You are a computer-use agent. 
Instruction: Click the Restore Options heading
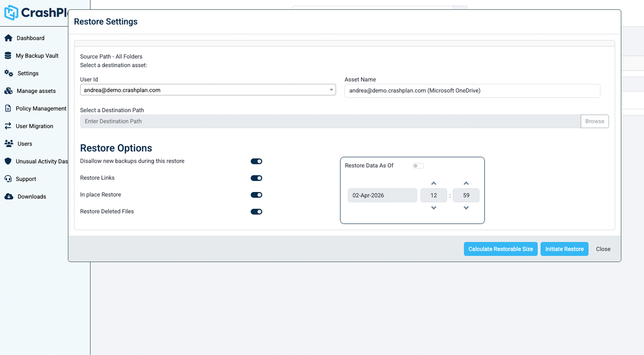[116, 148]
